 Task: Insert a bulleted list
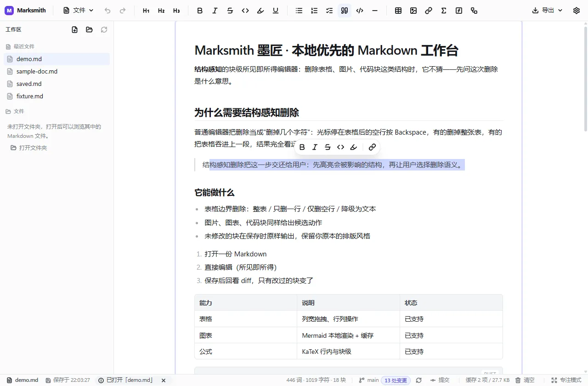point(299,11)
